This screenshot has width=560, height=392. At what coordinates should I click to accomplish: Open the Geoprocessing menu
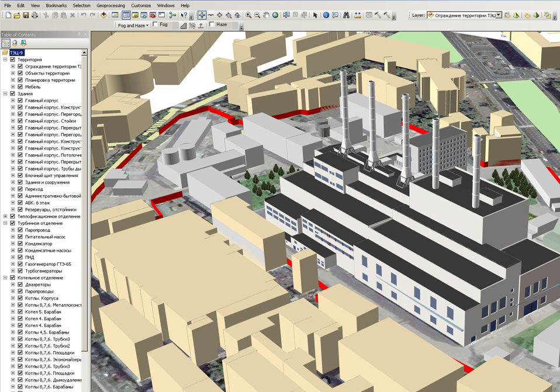pyautogui.click(x=111, y=5)
